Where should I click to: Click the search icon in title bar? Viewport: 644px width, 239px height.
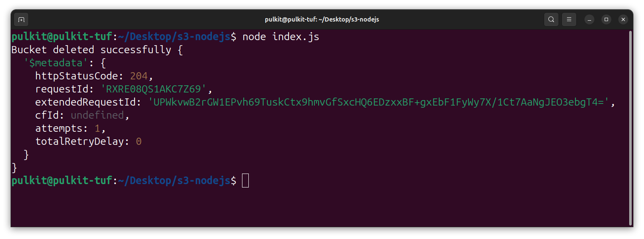[551, 19]
